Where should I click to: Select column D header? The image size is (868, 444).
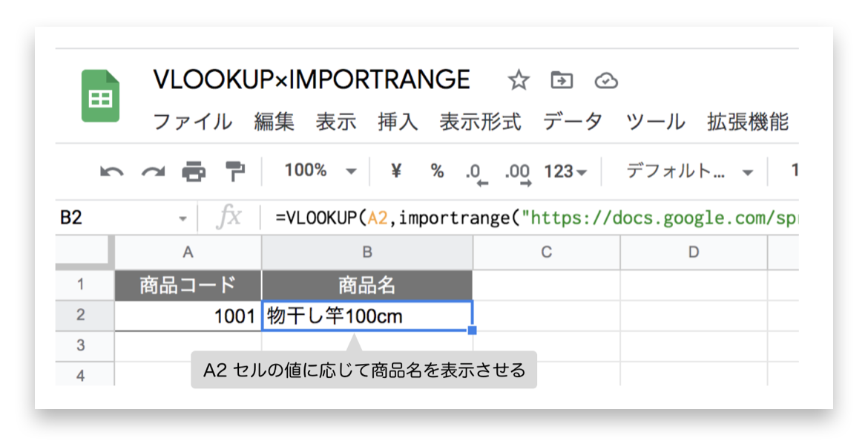tap(694, 252)
